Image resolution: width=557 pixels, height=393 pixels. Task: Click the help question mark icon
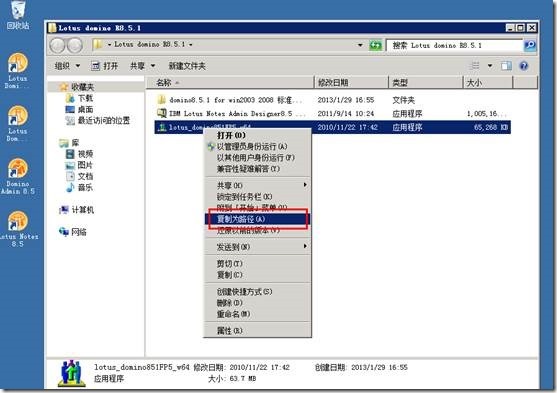[524, 66]
